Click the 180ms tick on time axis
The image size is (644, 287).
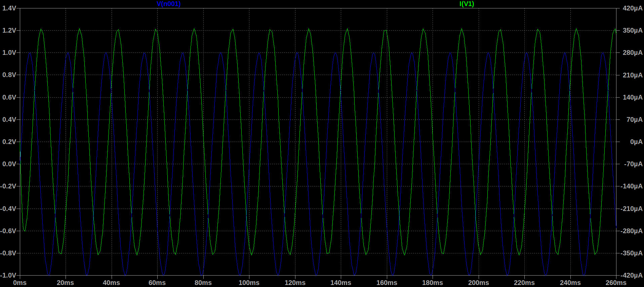433,283
